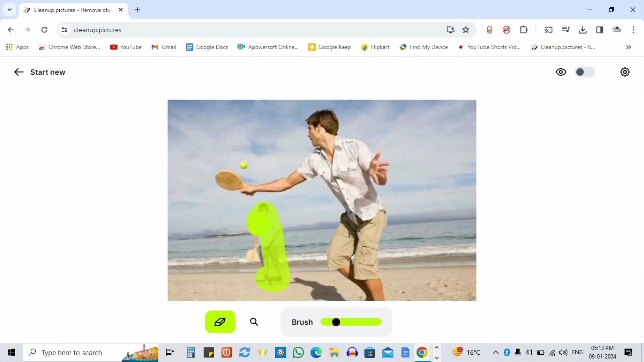Screen dimensions: 644x362
Task: Toggle the original image comparison switch
Action: pyautogui.click(x=585, y=72)
